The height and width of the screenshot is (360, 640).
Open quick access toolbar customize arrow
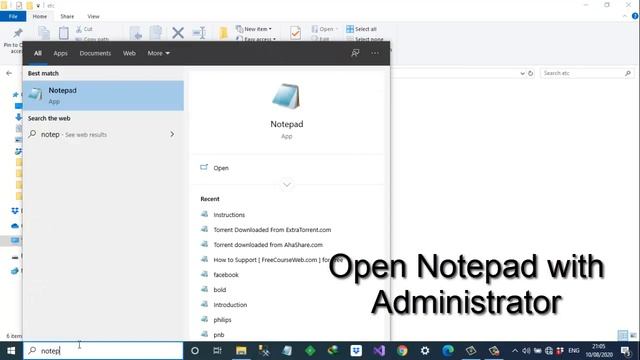tap(38, 6)
